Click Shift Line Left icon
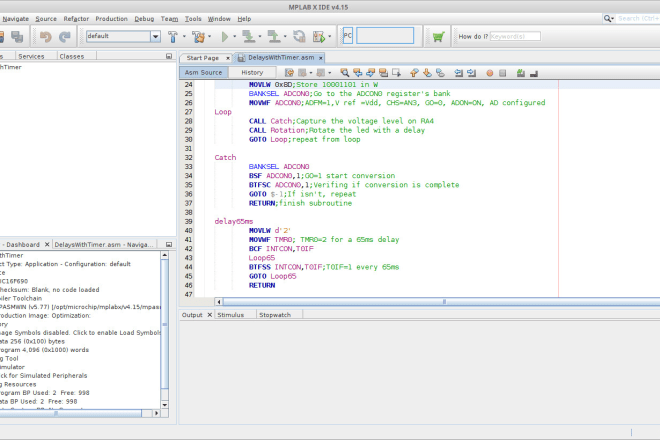Image resolution: width=660 pixels, height=440 pixels. pyautogui.click(x=458, y=73)
